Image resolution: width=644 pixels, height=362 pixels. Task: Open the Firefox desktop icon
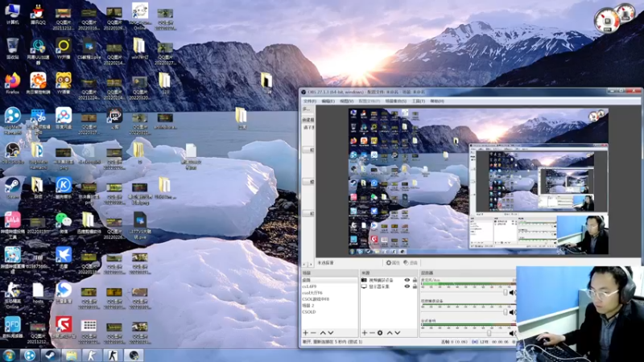coord(13,84)
